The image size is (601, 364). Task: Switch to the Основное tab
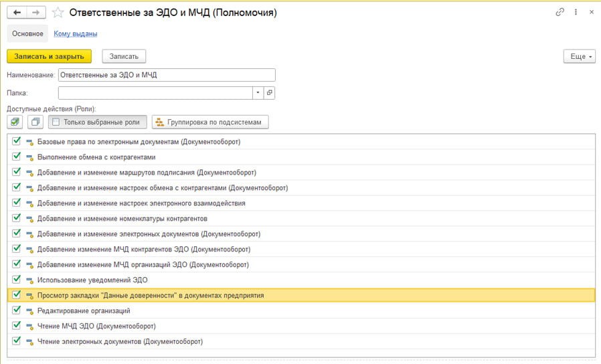coord(27,33)
